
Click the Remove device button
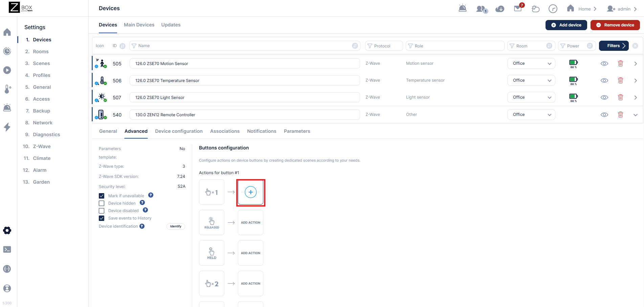coord(615,25)
